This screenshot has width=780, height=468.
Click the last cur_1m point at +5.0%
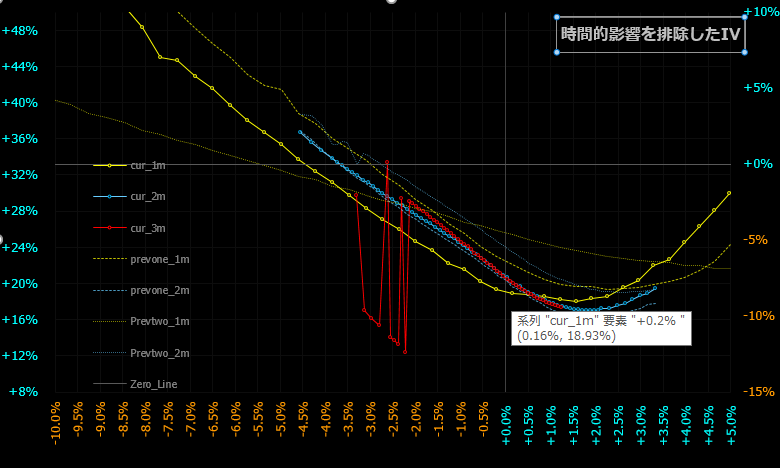pos(729,193)
